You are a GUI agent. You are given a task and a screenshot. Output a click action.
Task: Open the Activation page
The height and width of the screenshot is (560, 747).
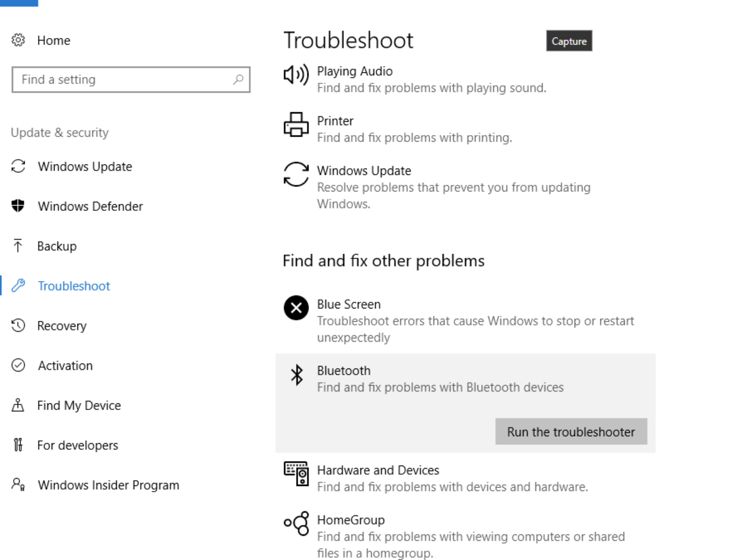click(x=65, y=366)
